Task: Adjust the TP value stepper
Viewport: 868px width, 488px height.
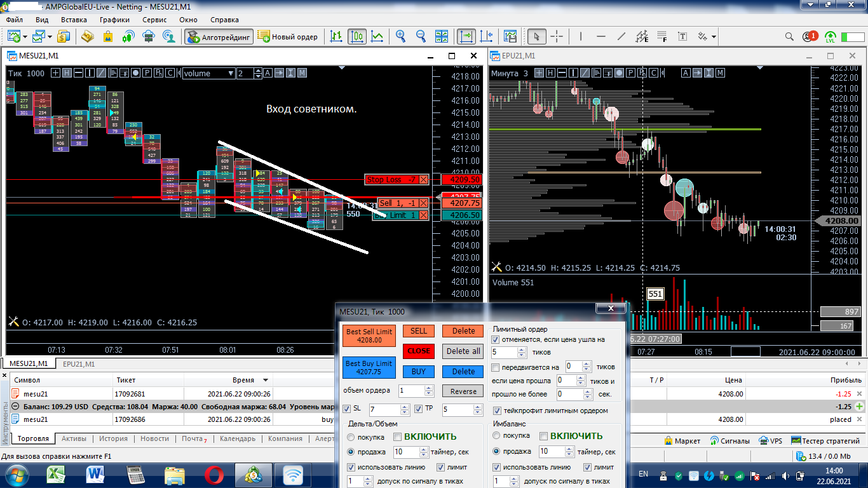Action: (478, 410)
